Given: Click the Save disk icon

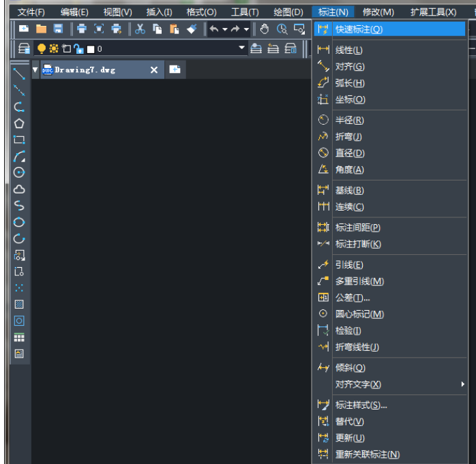Looking at the screenshot, I should pyautogui.click(x=58, y=29).
